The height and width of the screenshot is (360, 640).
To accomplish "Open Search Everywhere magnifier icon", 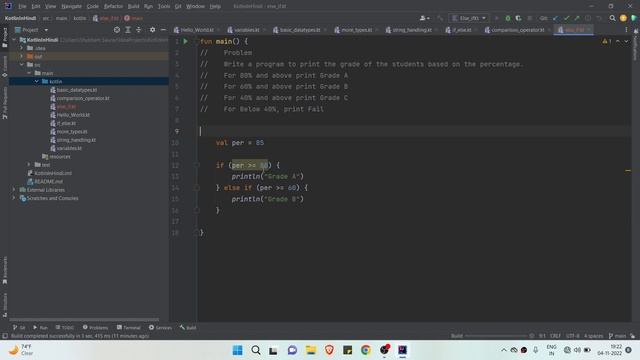I will pyautogui.click(x=612, y=18).
